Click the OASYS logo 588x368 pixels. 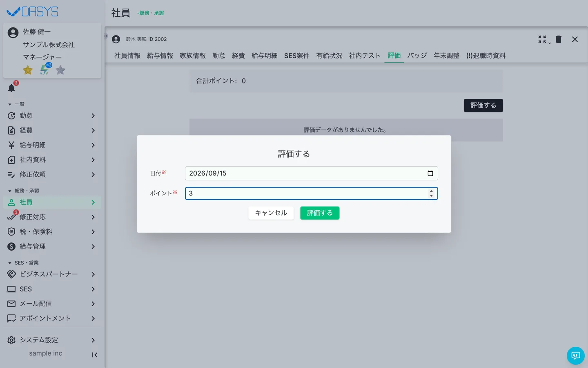33,11
